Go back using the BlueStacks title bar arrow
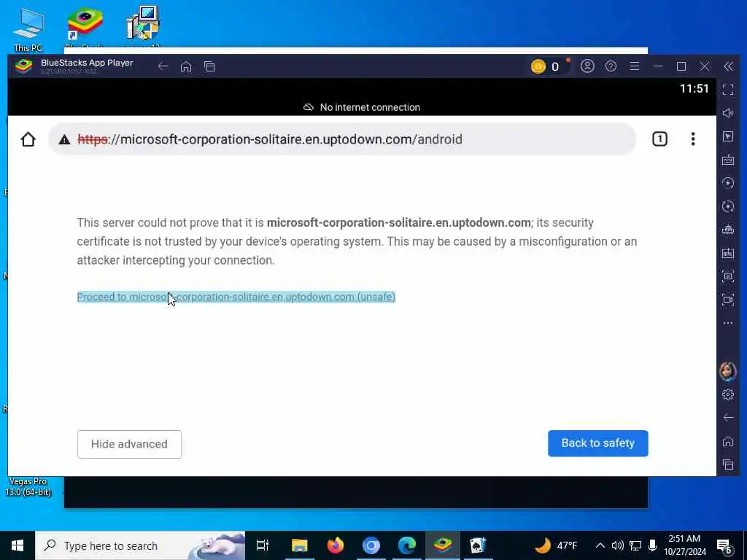This screenshot has width=747, height=560. point(163,66)
